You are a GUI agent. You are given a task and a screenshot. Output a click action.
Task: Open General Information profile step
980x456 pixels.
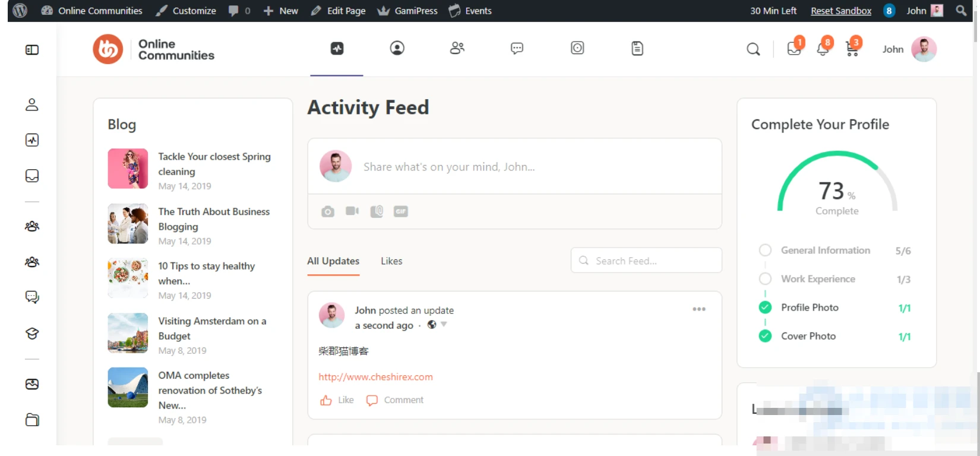[x=834, y=251]
